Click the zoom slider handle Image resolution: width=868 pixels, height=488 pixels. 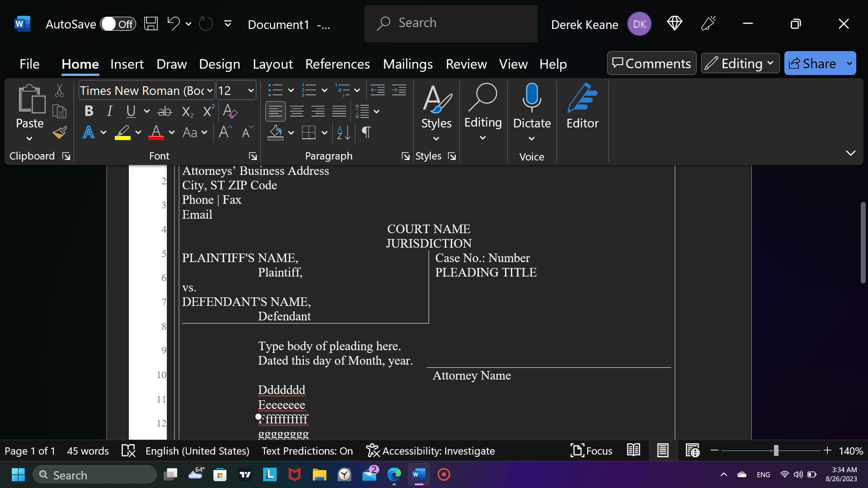tap(776, 450)
